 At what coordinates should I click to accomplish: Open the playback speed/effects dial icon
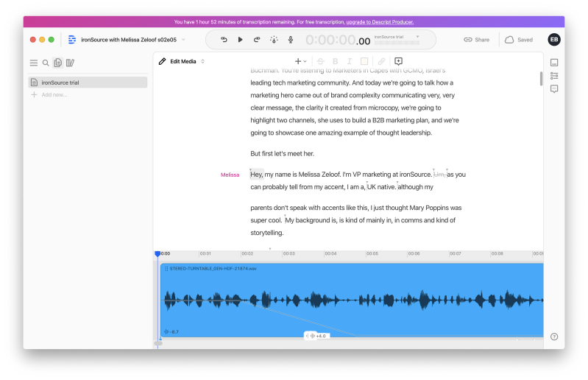tap(274, 39)
